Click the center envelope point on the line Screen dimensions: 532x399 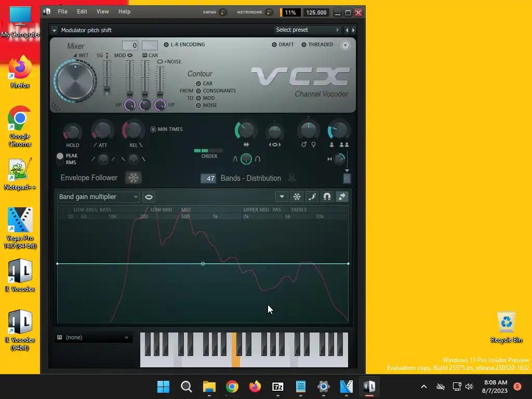pos(203,263)
